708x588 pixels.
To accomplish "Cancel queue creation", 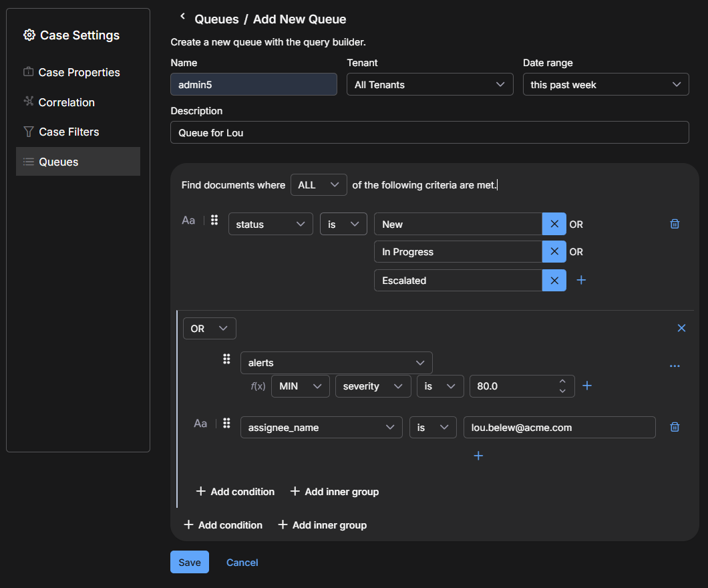I will [242, 563].
